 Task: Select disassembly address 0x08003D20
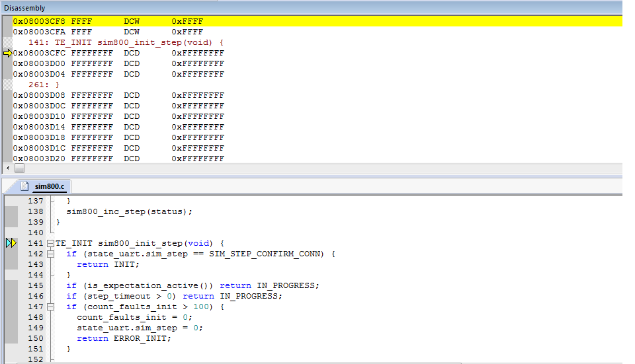[39, 159]
